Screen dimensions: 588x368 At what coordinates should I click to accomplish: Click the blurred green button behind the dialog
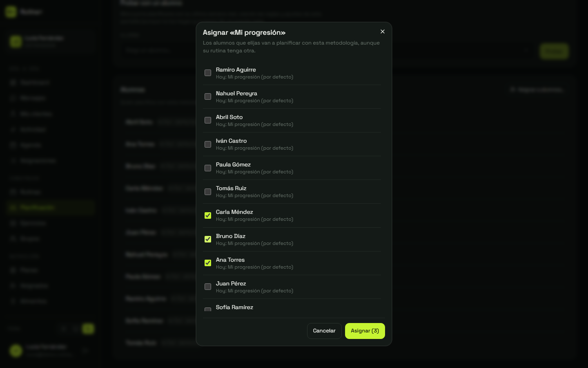click(554, 51)
